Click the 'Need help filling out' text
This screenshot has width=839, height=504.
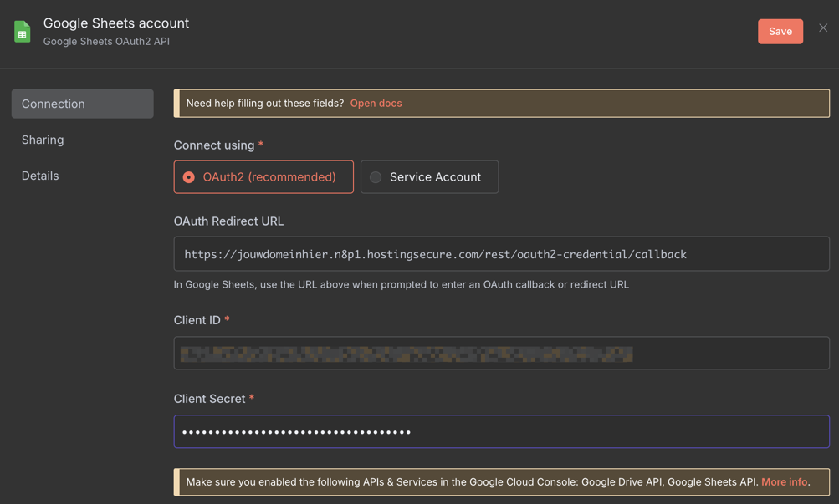[265, 103]
